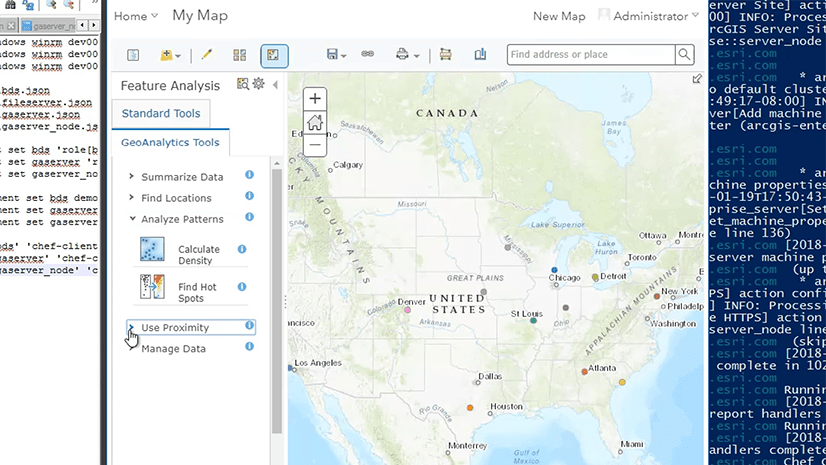Zoom out on the map
The image size is (826, 465).
pyautogui.click(x=315, y=144)
